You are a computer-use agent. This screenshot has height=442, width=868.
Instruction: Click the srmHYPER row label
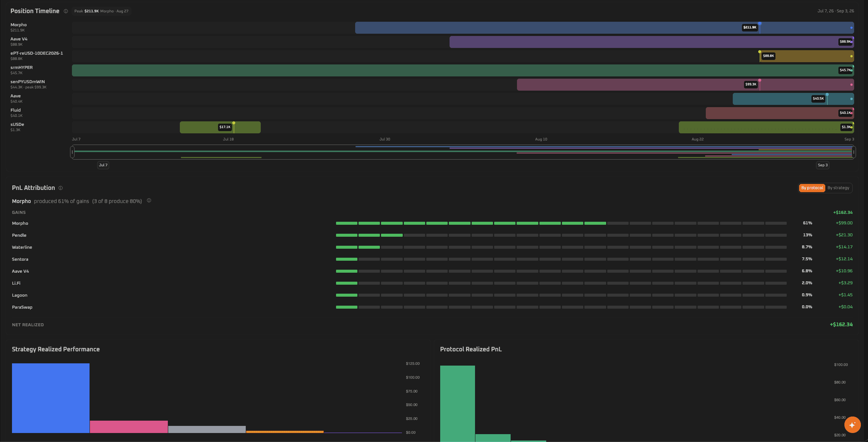point(22,67)
